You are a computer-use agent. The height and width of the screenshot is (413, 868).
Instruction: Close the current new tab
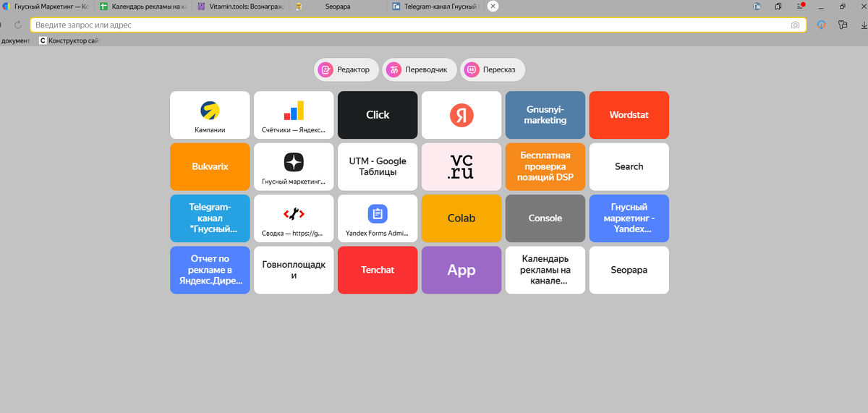click(x=493, y=6)
